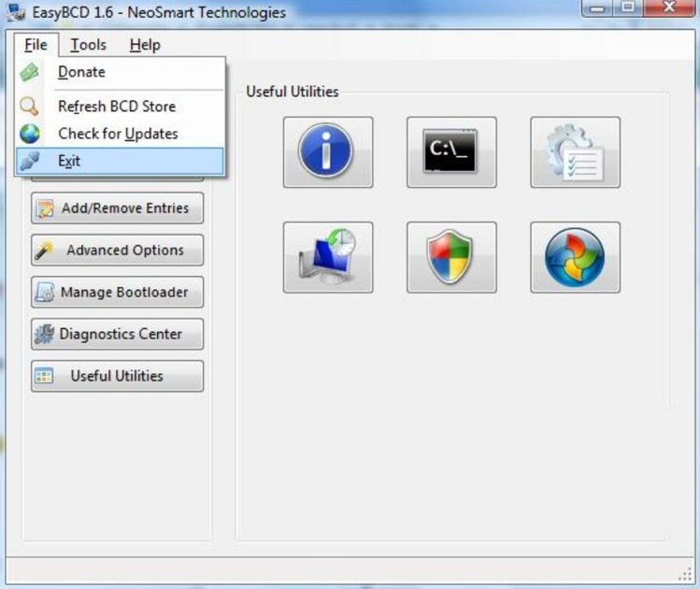The height and width of the screenshot is (589, 700).
Task: Choose Donate in the File menu
Action: click(x=81, y=72)
